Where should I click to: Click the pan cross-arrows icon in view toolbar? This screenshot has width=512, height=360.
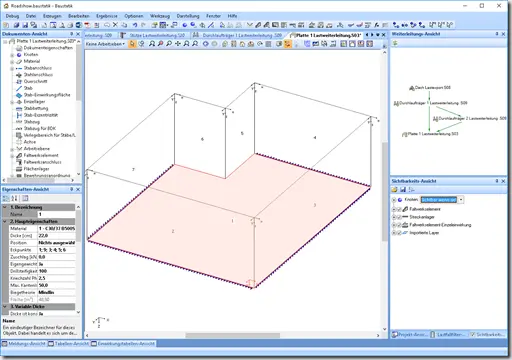pyautogui.click(x=178, y=44)
